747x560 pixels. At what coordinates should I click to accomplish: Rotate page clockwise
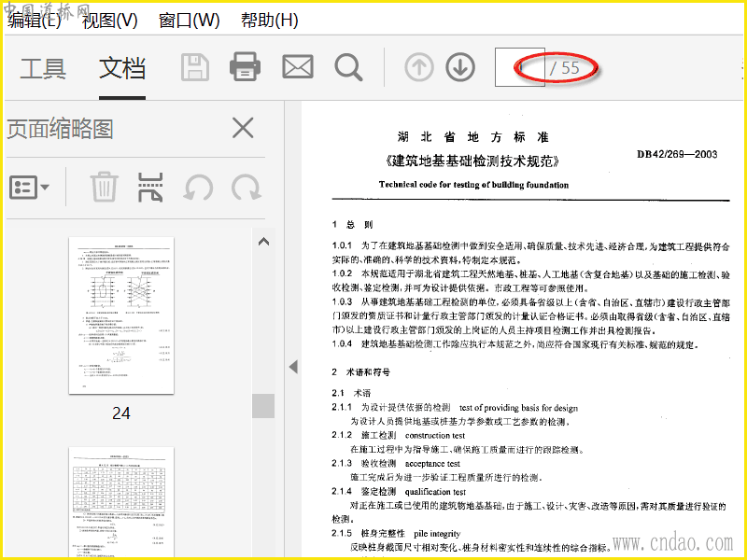point(247,188)
